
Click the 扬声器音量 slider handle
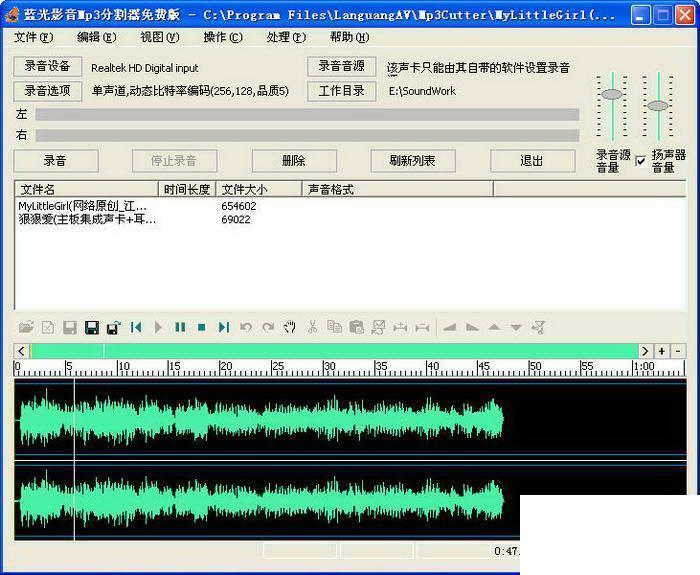point(658,106)
